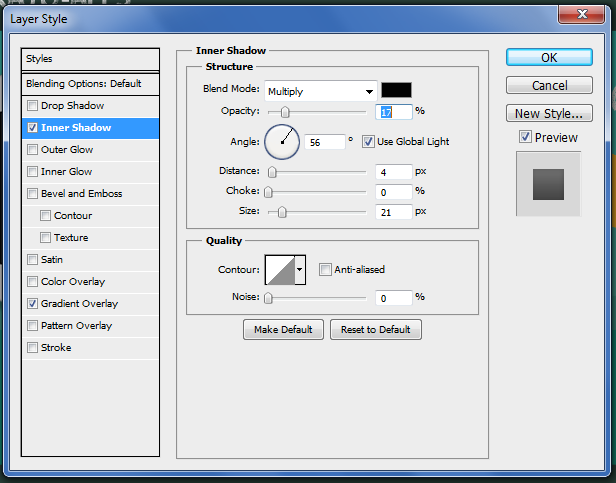616x483 pixels.
Task: Click the OK button
Action: [549, 57]
